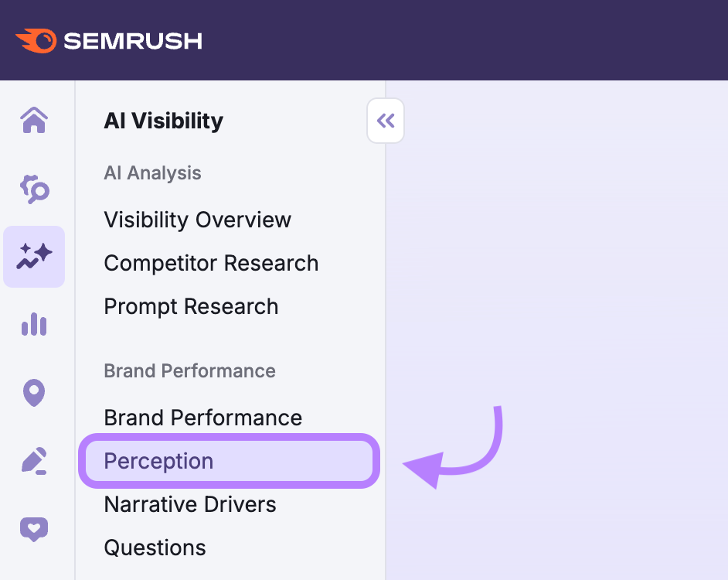Open Visibility Overview
Viewport: 728px width, 580px height.
[x=197, y=220]
